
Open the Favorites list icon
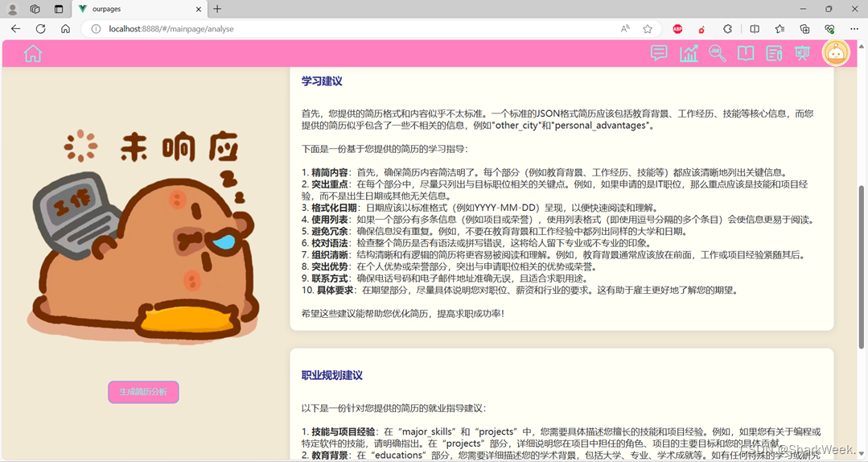coord(780,29)
